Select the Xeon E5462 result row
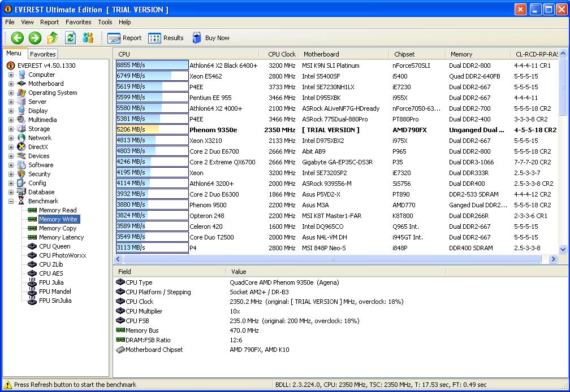Screen dimensions: 570x392 coord(336,76)
